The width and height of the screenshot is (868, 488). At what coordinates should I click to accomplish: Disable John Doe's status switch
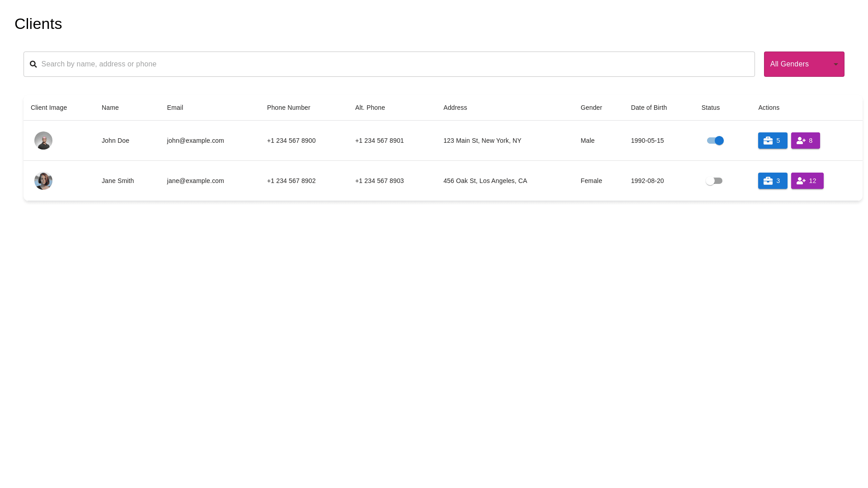[715, 141]
